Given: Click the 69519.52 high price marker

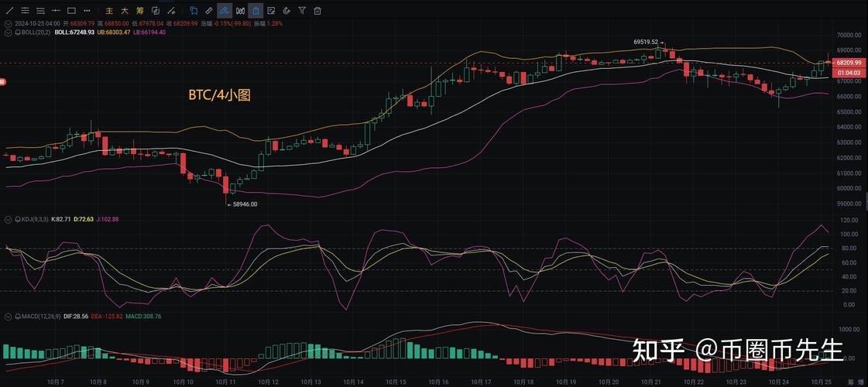Looking at the screenshot, I should (x=645, y=42).
